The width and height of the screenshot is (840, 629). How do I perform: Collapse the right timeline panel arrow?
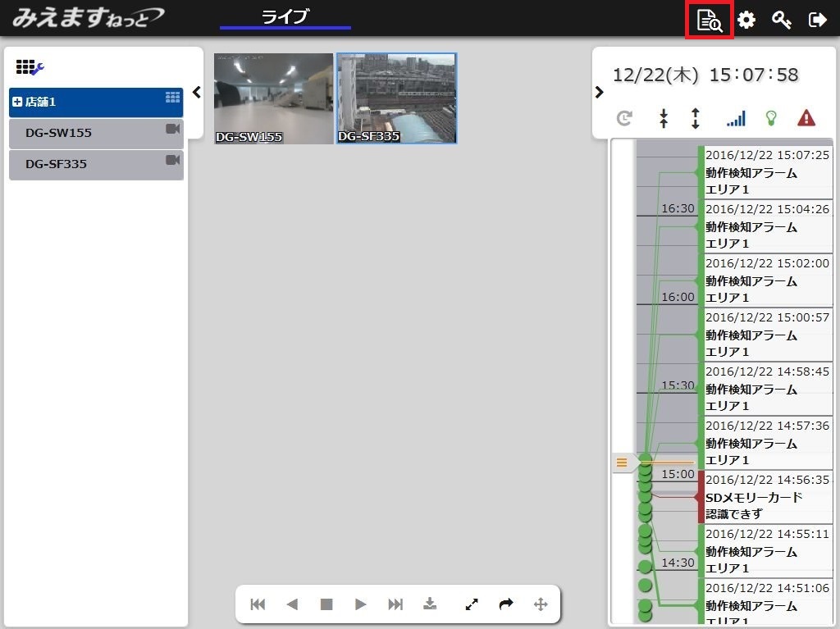[x=599, y=92]
